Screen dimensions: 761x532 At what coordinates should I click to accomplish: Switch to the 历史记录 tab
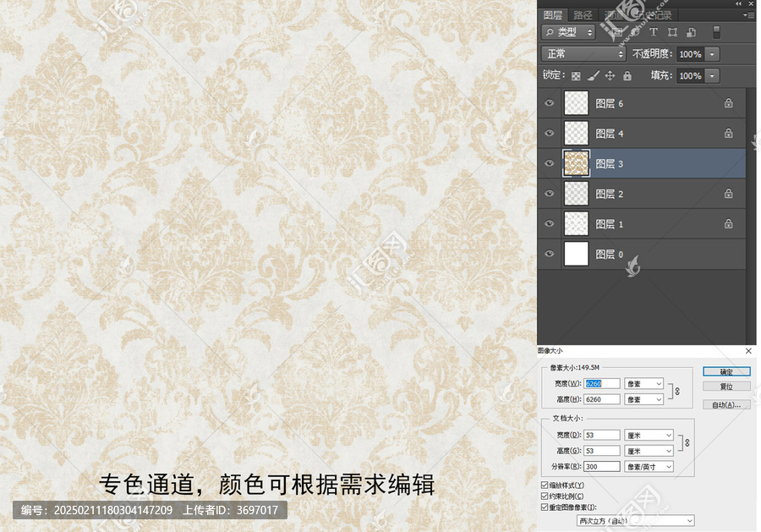pos(654,15)
